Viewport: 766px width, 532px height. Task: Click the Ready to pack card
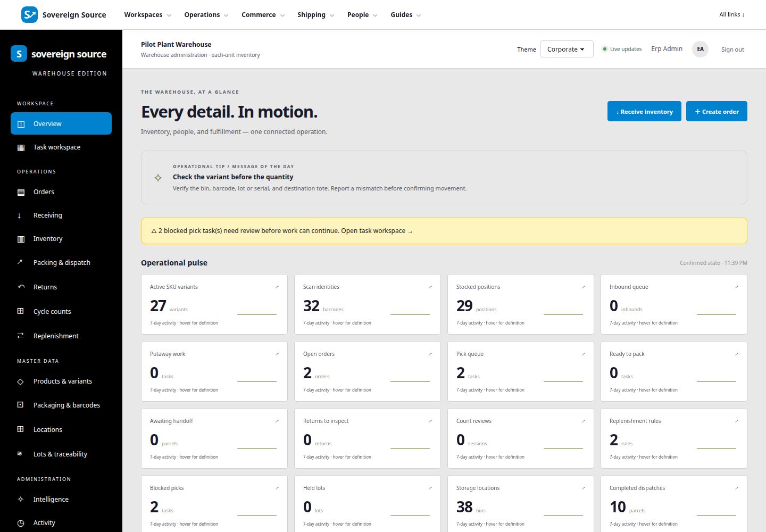pyautogui.click(x=674, y=371)
